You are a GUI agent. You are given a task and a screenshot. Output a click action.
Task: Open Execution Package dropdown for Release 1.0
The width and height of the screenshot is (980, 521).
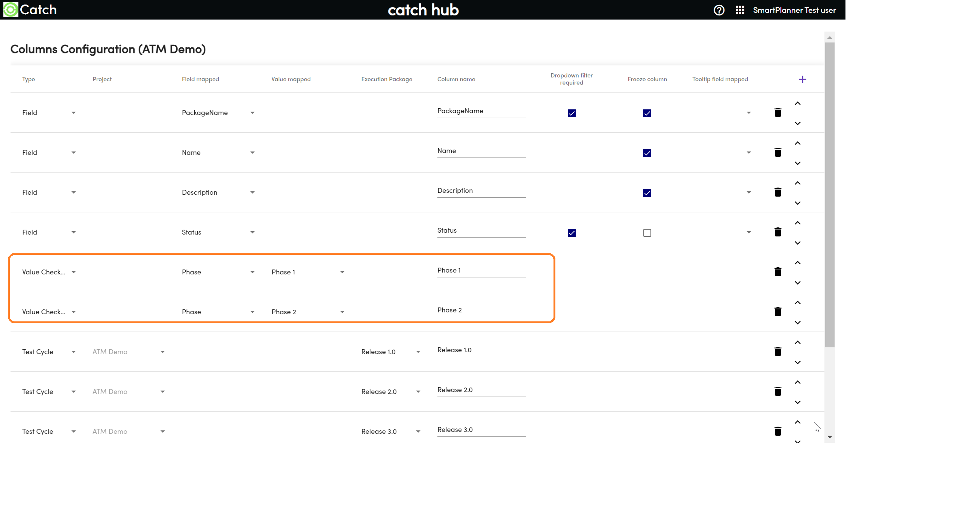point(418,352)
